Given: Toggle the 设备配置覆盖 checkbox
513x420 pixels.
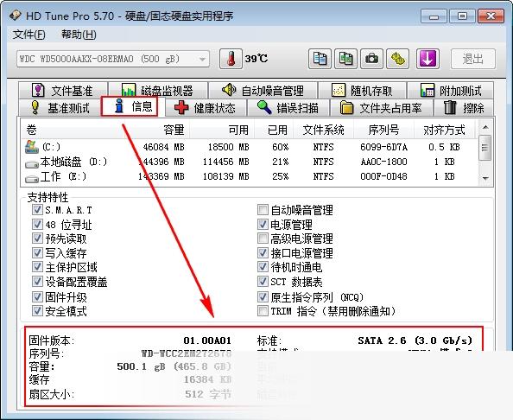Looking at the screenshot, I should click(x=37, y=281).
